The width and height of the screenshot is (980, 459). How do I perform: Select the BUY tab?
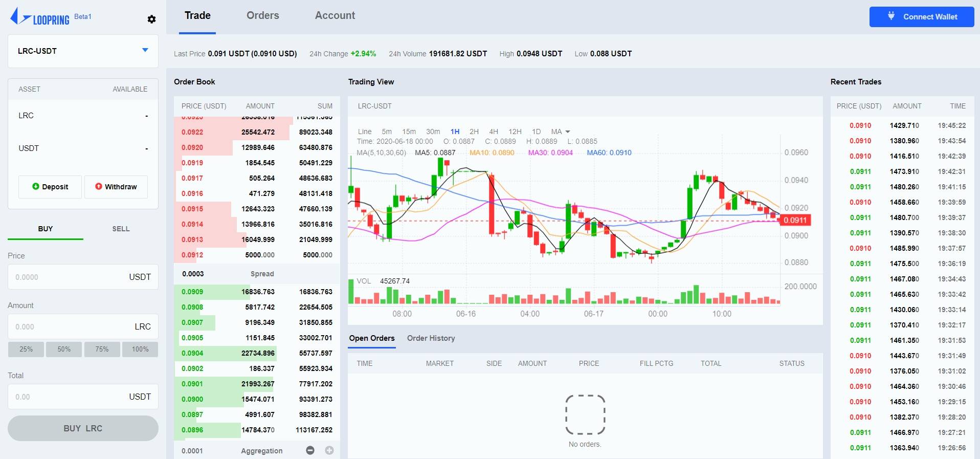(46, 229)
